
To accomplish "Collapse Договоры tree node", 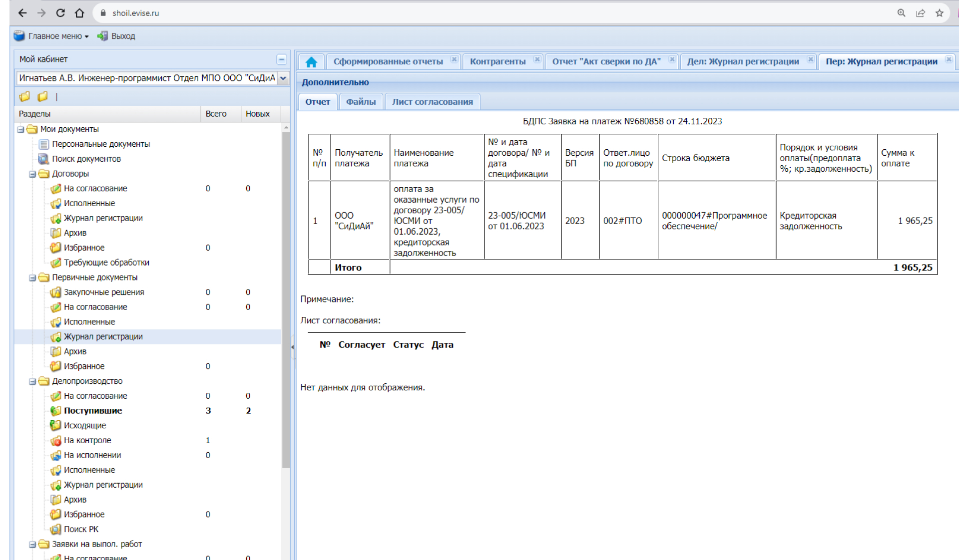I will coord(32,174).
